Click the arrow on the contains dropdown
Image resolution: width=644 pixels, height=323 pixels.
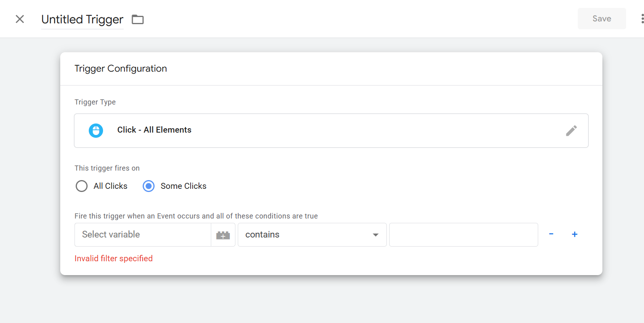click(375, 235)
